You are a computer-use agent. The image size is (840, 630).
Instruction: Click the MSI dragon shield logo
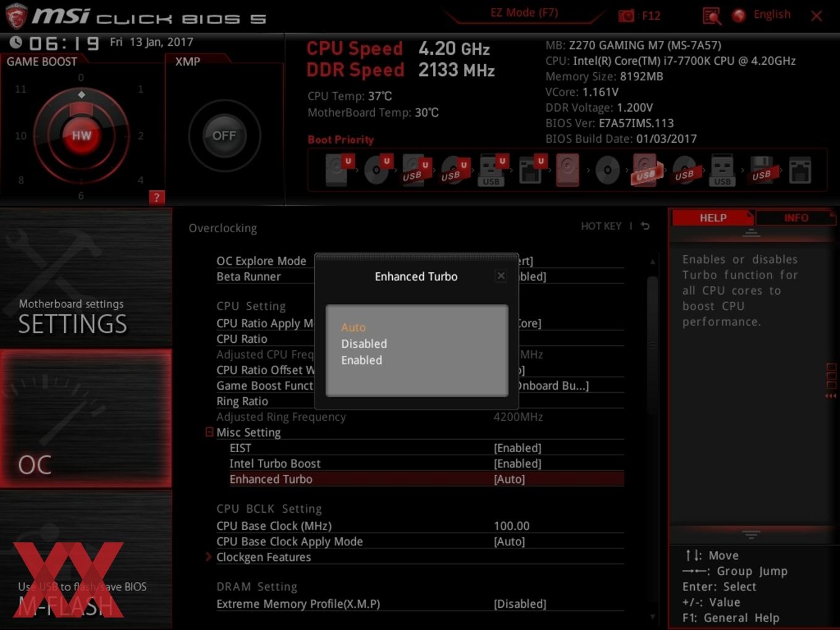coord(16,17)
